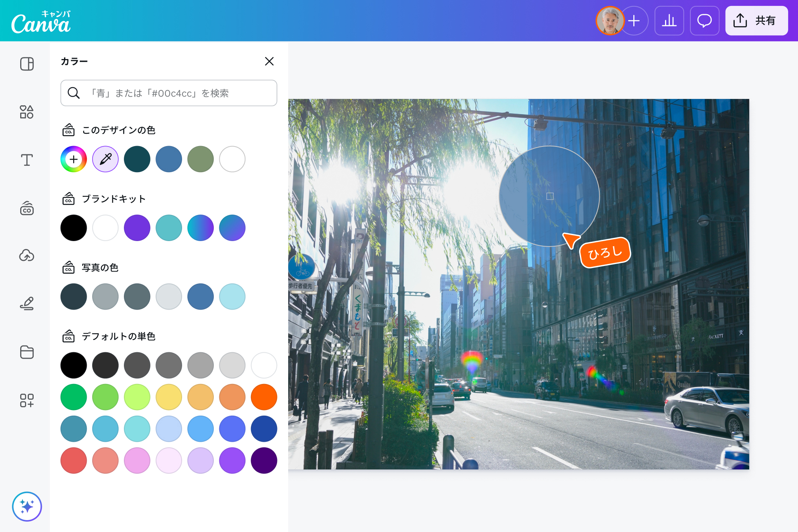Choose the teal-to-purple gradient brand swatch
Screen dimensions: 798x532
pyautogui.click(x=200, y=228)
